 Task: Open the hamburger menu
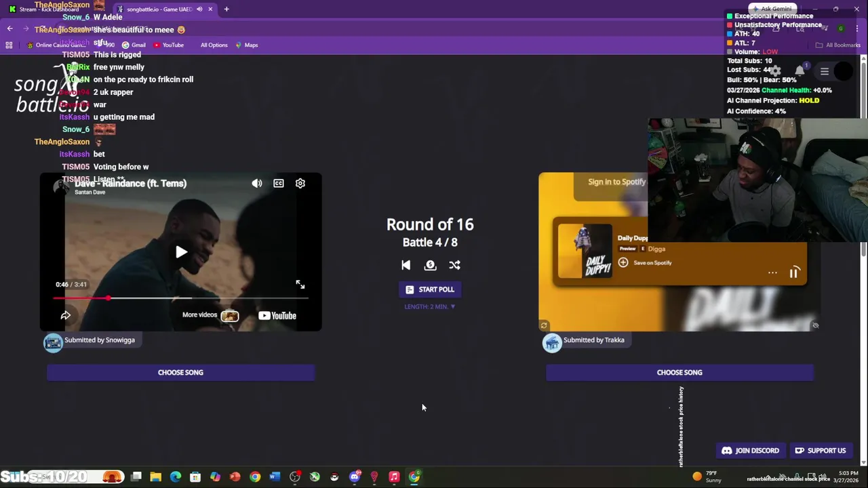(x=825, y=71)
